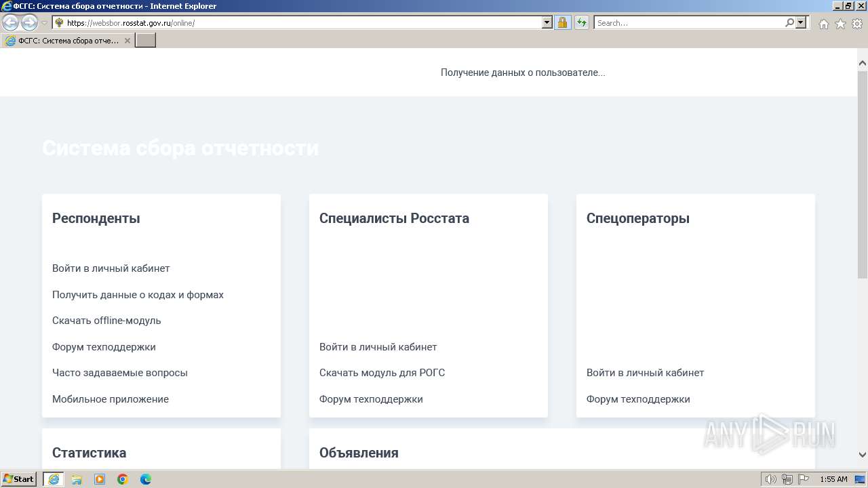Open Войти в личный кабинет under Спецоператоры
This screenshot has width=868, height=488.
click(646, 373)
